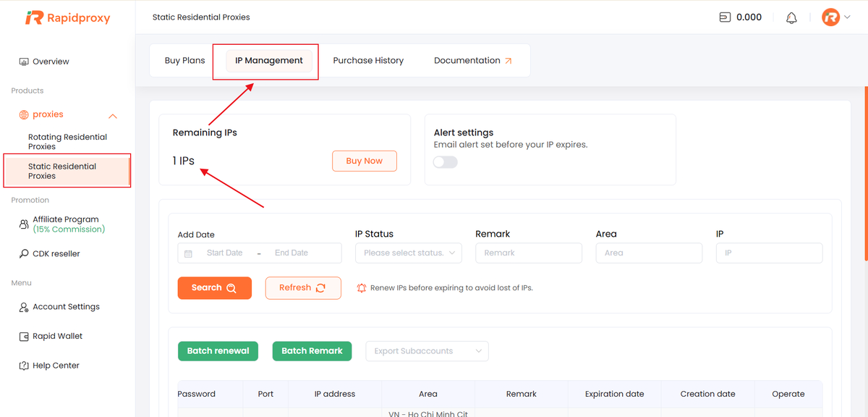Click the Port column header
Image resolution: width=868 pixels, height=417 pixels.
tap(265, 394)
